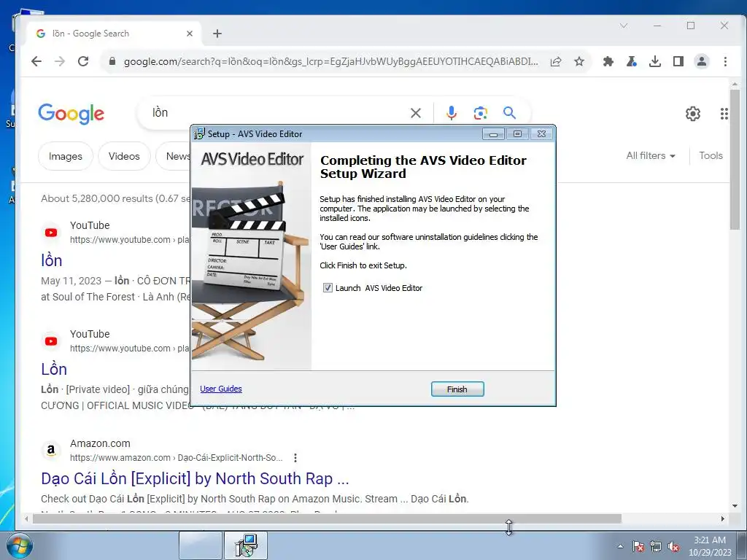This screenshot has height=560, width=747.
Task: Bookmark this page with star icon
Action: pyautogui.click(x=578, y=61)
